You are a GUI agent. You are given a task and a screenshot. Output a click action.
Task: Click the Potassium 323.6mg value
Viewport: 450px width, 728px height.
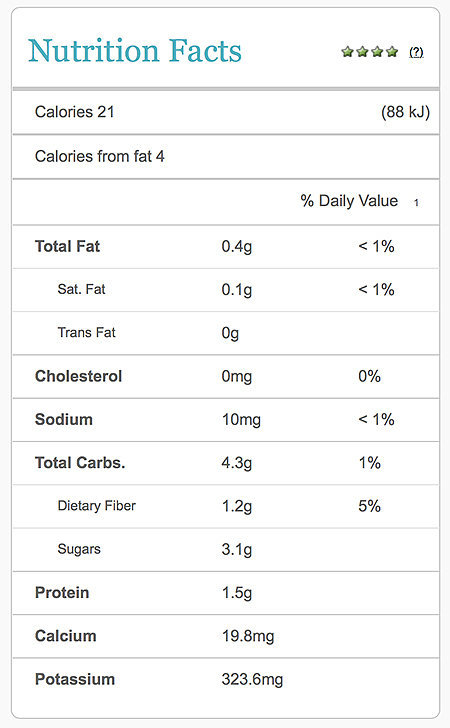[252, 680]
